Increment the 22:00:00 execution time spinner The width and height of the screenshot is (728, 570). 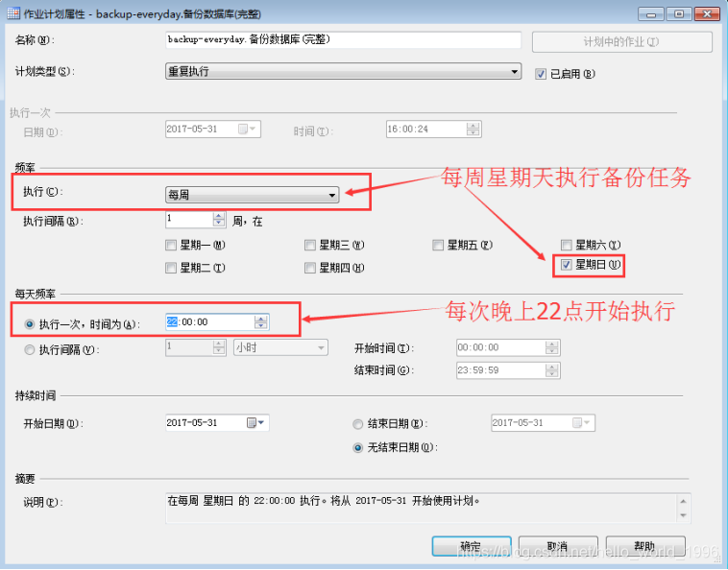click(261, 319)
